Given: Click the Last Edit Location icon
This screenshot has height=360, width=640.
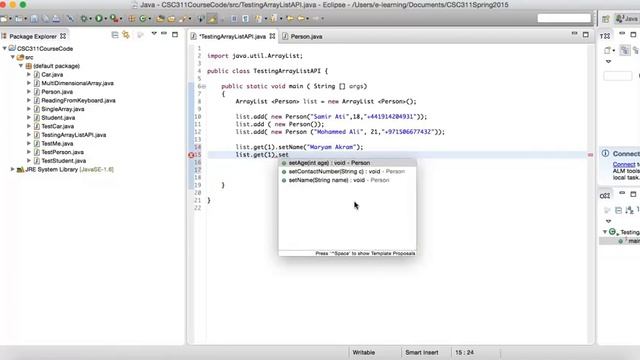Looking at the screenshot, I should (290, 19).
